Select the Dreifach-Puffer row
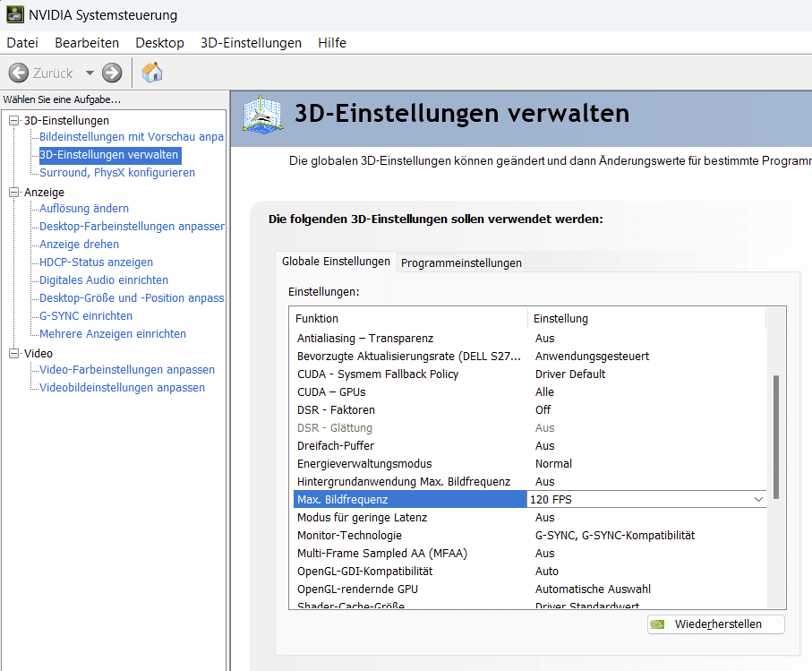This screenshot has height=671, width=812. pyautogui.click(x=529, y=445)
